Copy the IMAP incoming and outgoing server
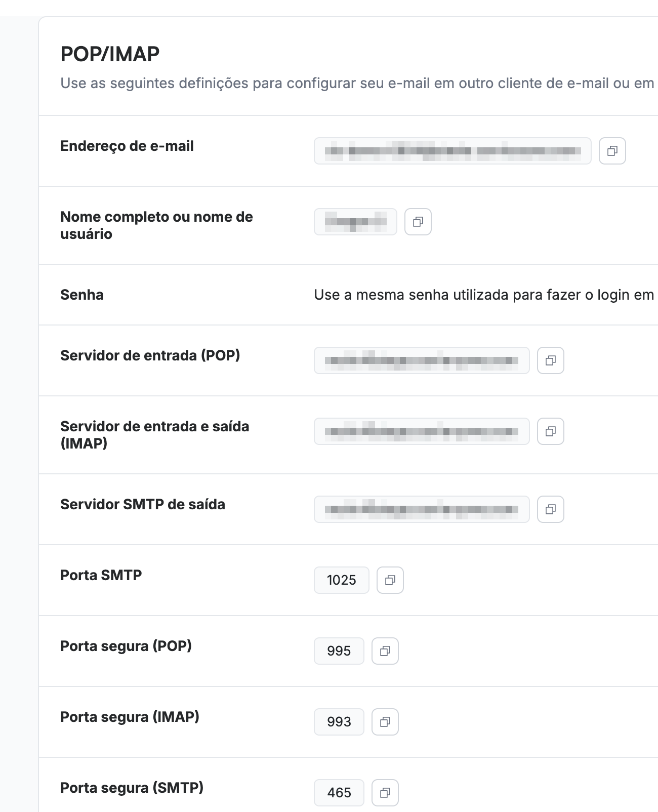This screenshot has width=658, height=812. pos(551,431)
